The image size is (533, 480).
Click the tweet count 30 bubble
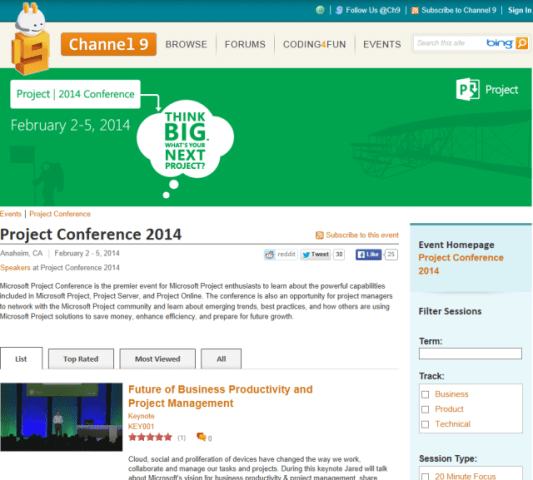click(339, 255)
